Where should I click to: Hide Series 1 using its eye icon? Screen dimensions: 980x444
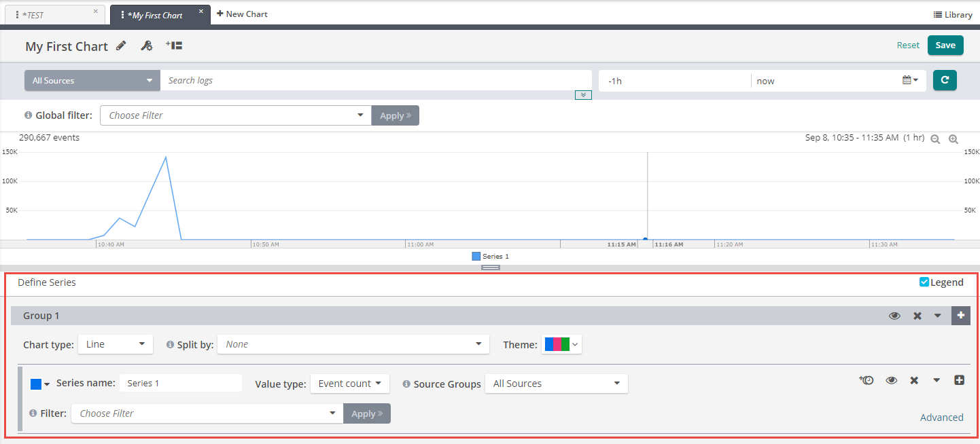click(892, 380)
